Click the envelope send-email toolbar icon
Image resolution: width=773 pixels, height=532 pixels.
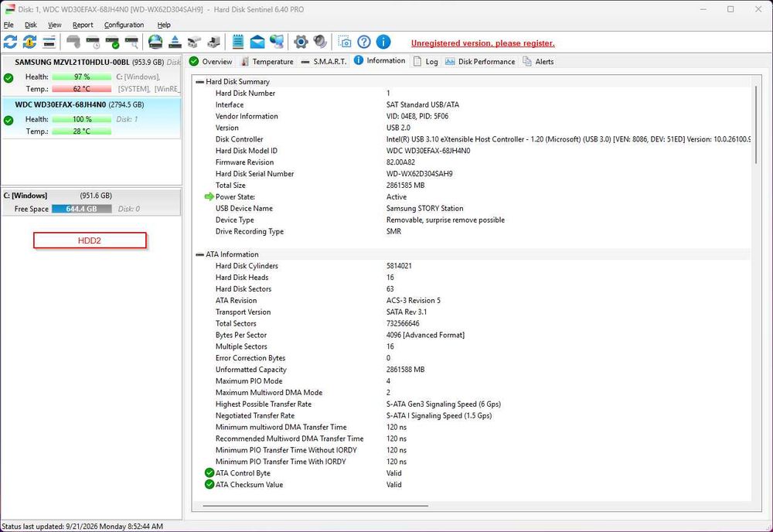click(x=257, y=43)
